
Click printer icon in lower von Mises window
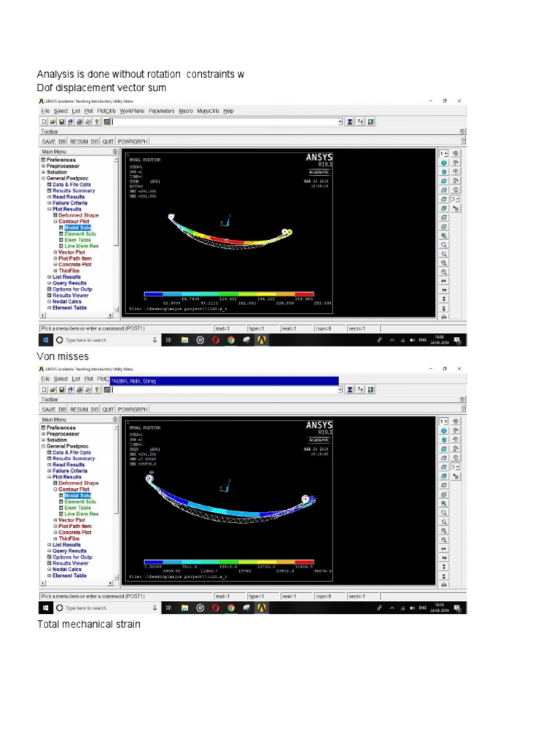coord(79,390)
